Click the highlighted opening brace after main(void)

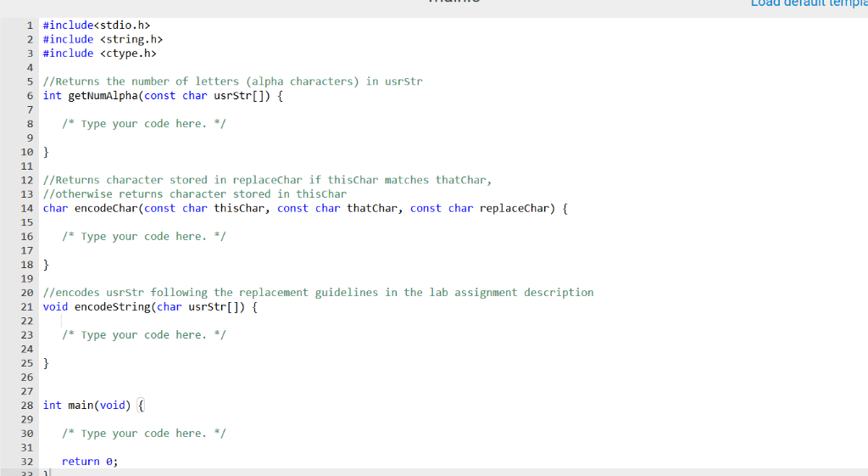click(x=141, y=406)
